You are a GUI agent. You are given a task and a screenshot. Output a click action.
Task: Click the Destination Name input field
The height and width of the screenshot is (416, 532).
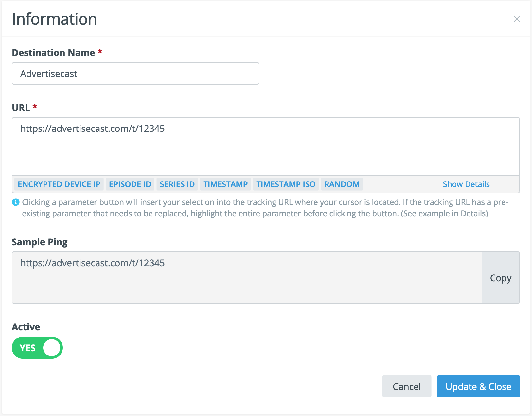coord(135,74)
